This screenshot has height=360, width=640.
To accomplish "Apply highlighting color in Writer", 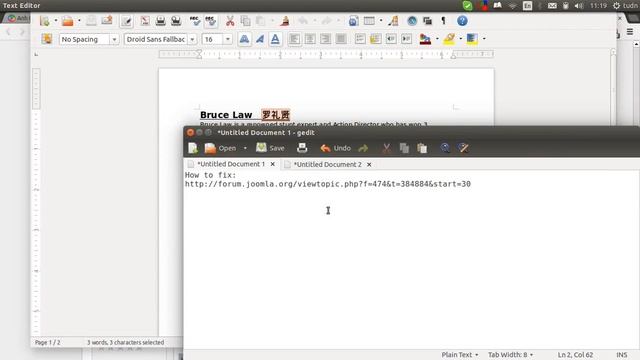I will point(449,39).
